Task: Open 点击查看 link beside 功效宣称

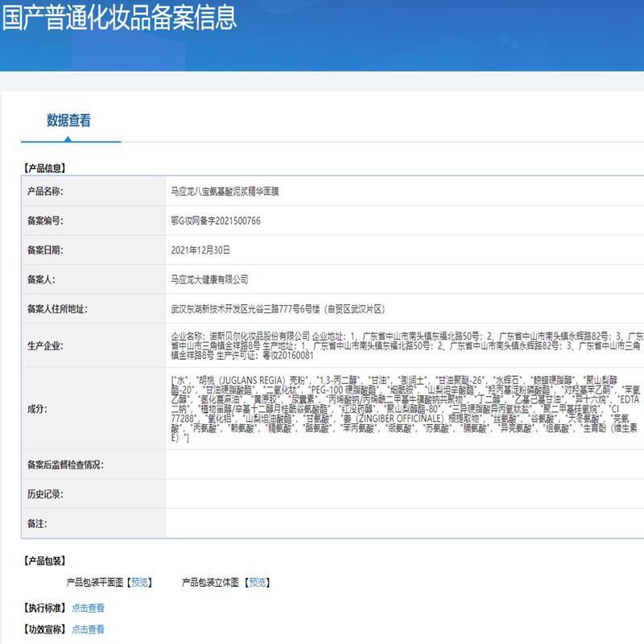Action: (x=88, y=630)
